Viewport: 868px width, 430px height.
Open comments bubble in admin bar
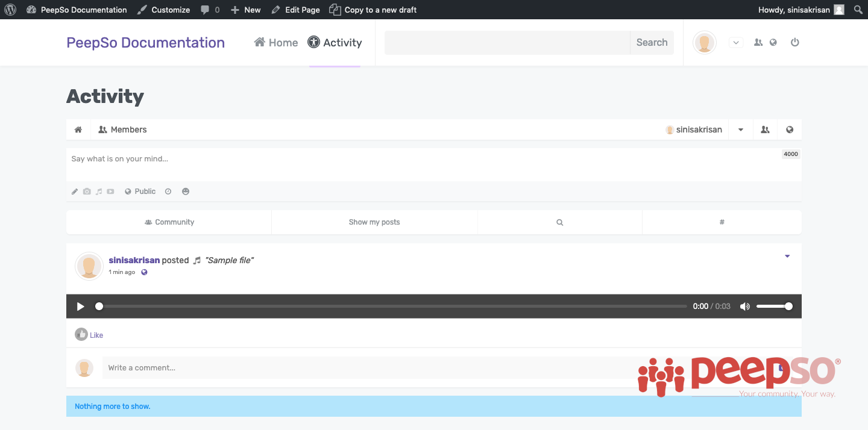(210, 10)
